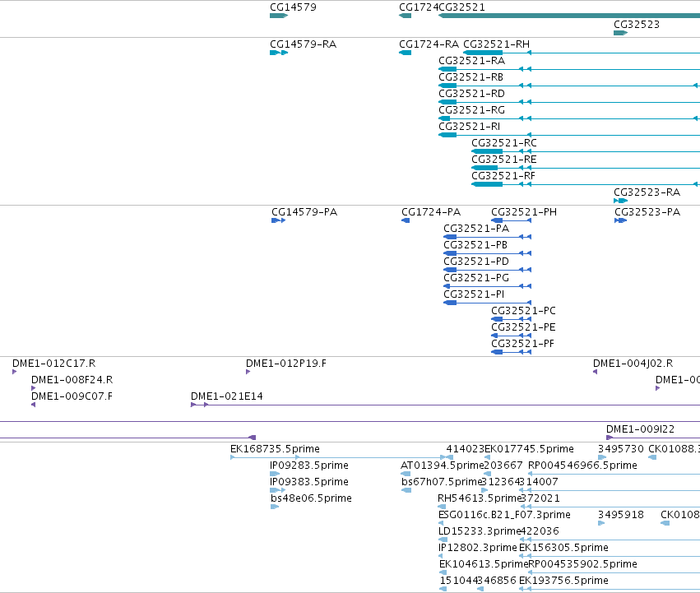Click transcript label CG32521-RG
The image size is (700, 593).
pyautogui.click(x=471, y=110)
